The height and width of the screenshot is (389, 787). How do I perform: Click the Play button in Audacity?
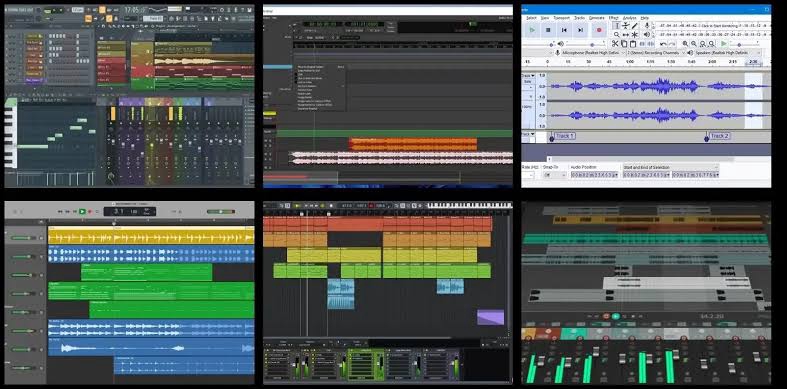pyautogui.click(x=532, y=30)
